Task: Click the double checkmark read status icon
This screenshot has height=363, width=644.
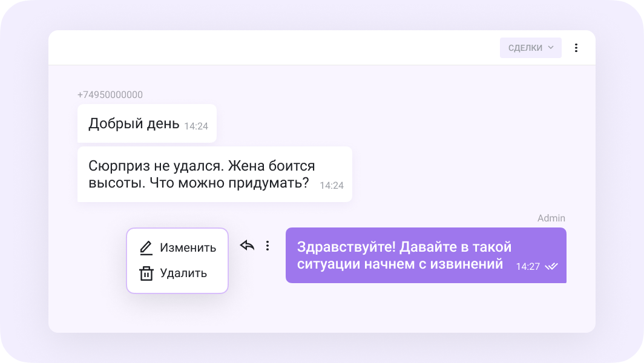Action: [551, 266]
